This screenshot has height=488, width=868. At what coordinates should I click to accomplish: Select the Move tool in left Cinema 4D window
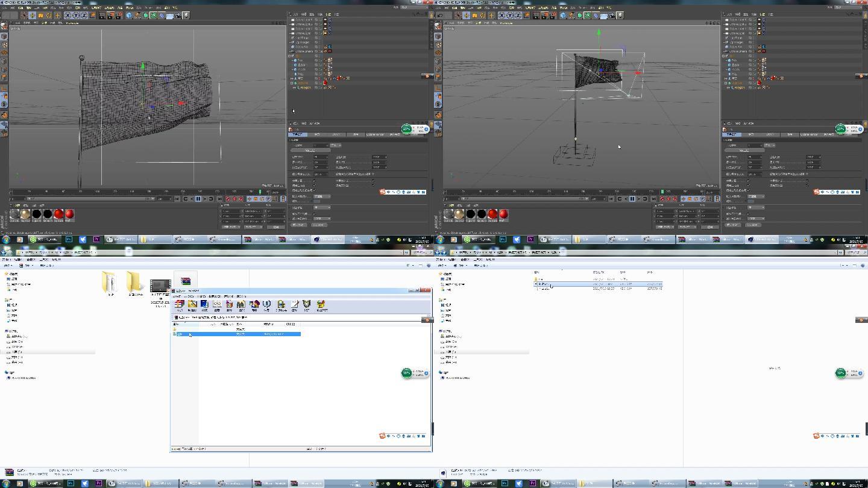tap(32, 15)
